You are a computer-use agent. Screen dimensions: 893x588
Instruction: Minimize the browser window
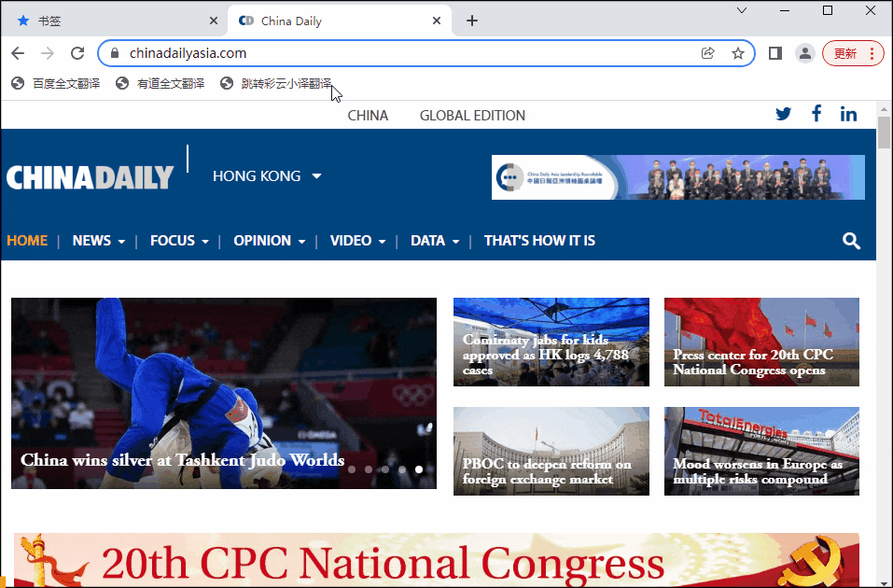pyautogui.click(x=786, y=10)
